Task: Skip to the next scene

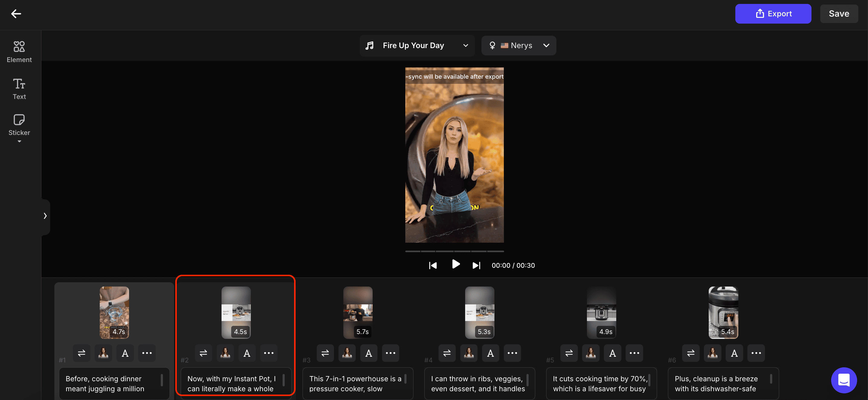Action: (x=476, y=265)
